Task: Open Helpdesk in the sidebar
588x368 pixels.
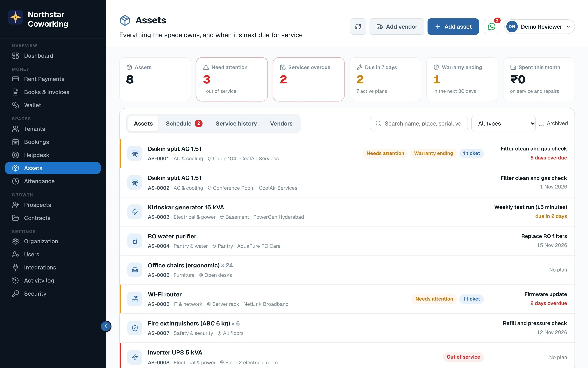Action: tap(53, 155)
